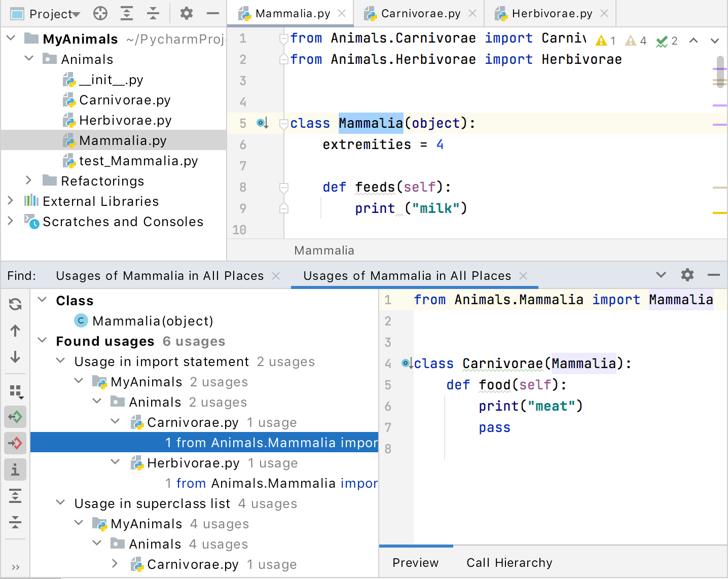Open the Project view dropdown
Image resolution: width=728 pixels, height=579 pixels.
pos(54,14)
